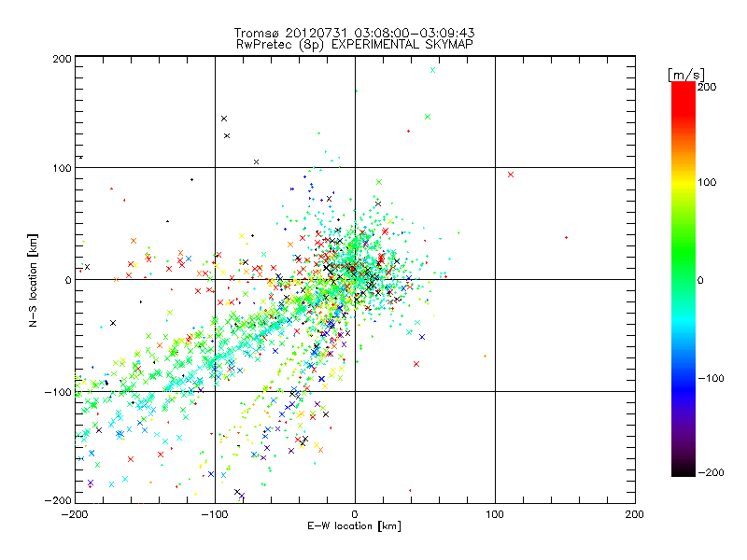Click the colorbar tick label '200'

(707, 87)
